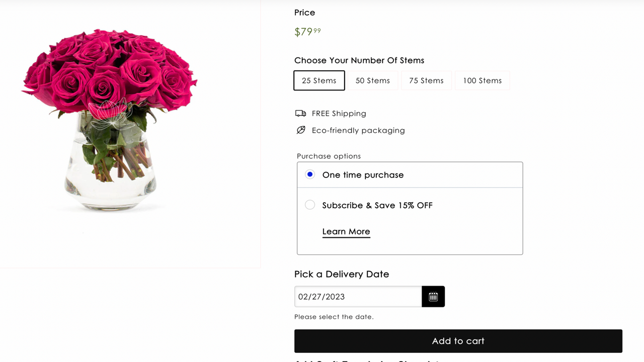Click the FREE Shipping text
Screen dimensions: 644x362
point(339,114)
